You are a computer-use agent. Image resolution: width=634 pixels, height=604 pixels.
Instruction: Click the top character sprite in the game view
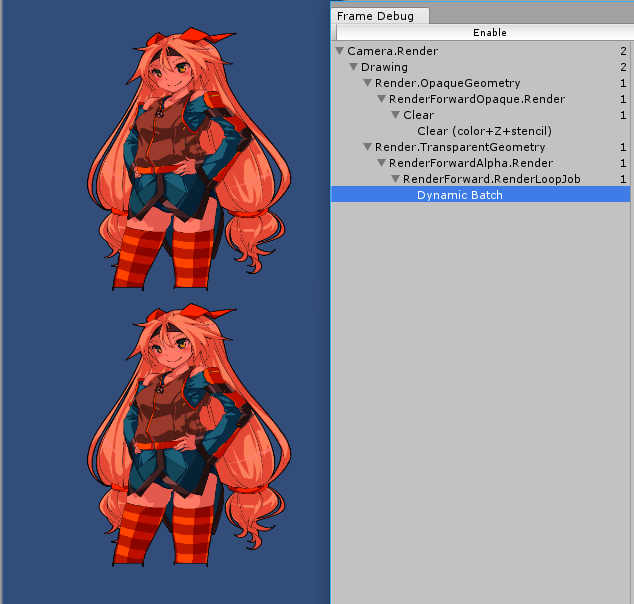click(189, 158)
